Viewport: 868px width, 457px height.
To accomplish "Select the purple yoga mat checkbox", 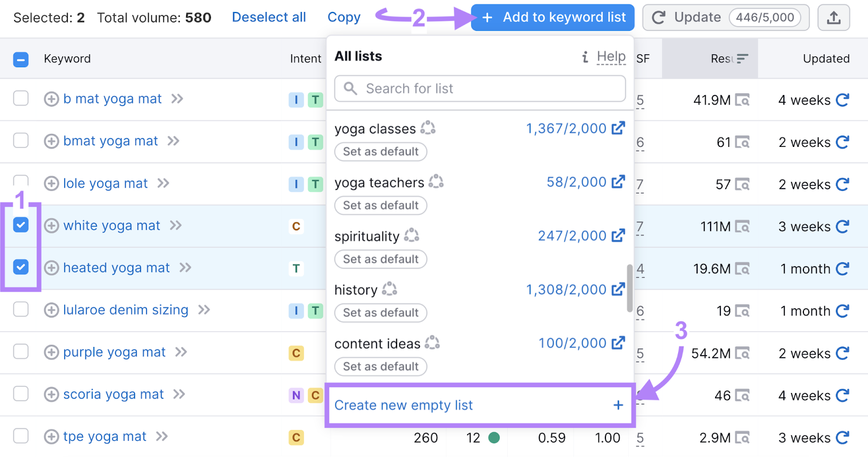I will click(x=21, y=351).
